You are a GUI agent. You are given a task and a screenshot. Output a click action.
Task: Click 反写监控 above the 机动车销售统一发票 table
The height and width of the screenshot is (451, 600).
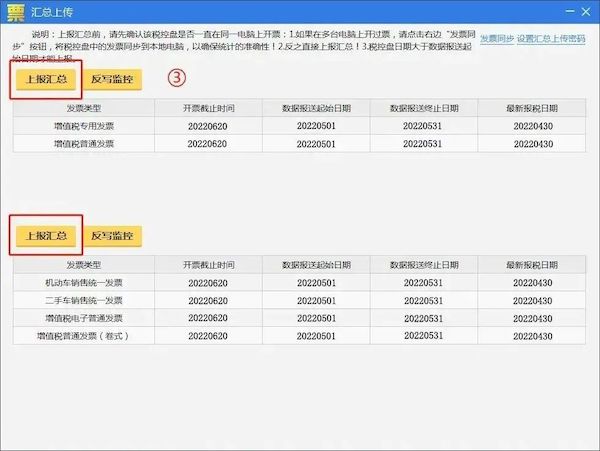coord(112,236)
